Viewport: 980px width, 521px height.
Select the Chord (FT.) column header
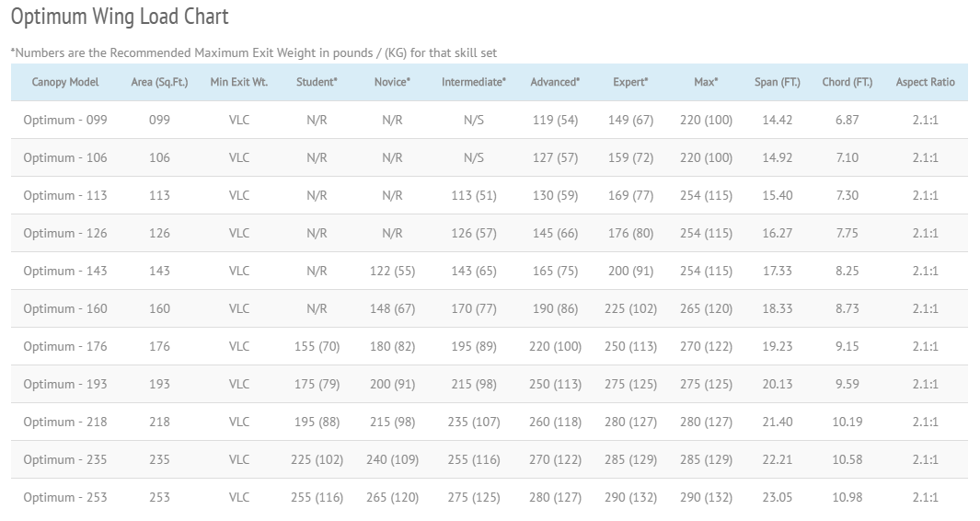[x=847, y=82]
